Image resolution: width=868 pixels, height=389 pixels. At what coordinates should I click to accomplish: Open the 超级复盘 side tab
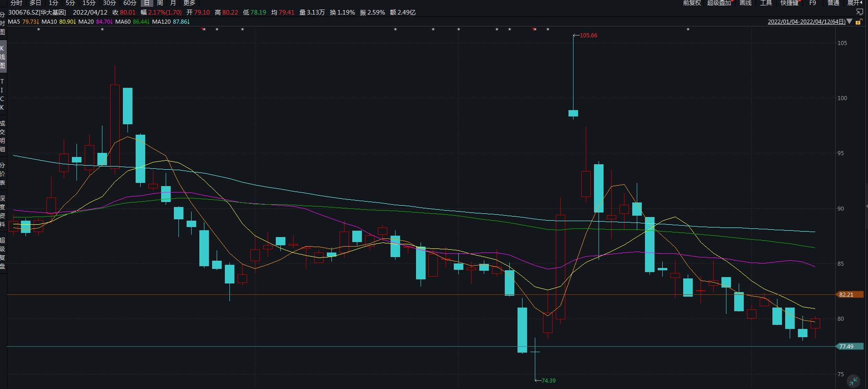2,253
